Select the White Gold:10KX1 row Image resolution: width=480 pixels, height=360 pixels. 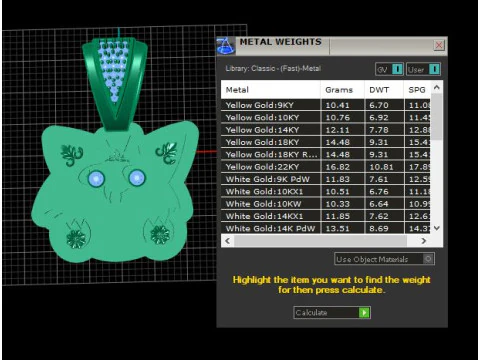[x=325, y=191]
